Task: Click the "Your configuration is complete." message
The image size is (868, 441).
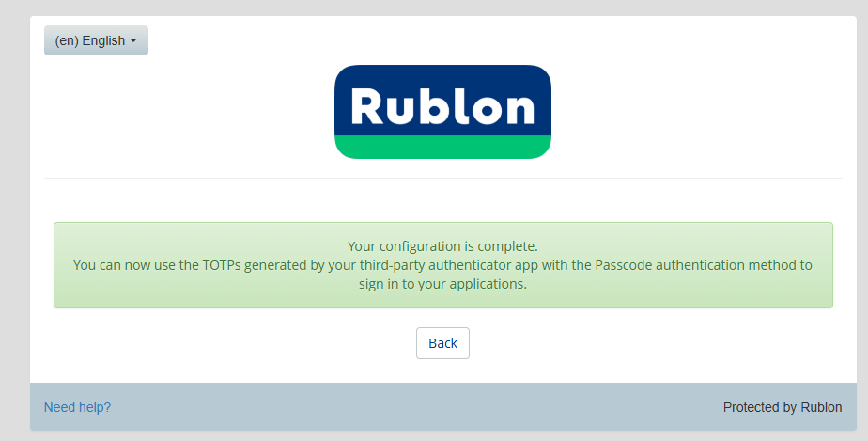Action: [442, 246]
